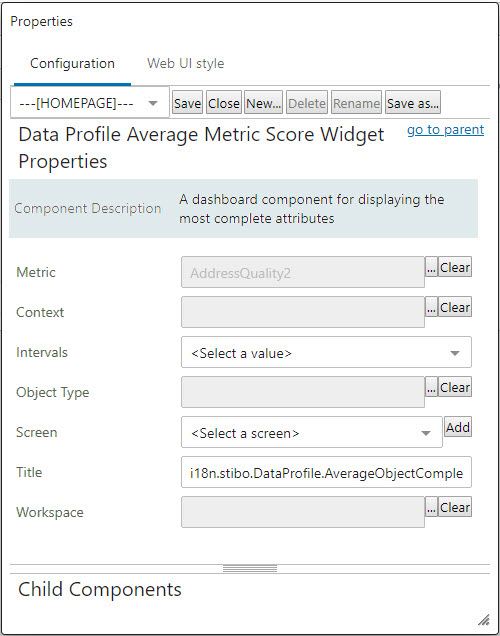Click Add next to Screen dropdown

point(458,427)
